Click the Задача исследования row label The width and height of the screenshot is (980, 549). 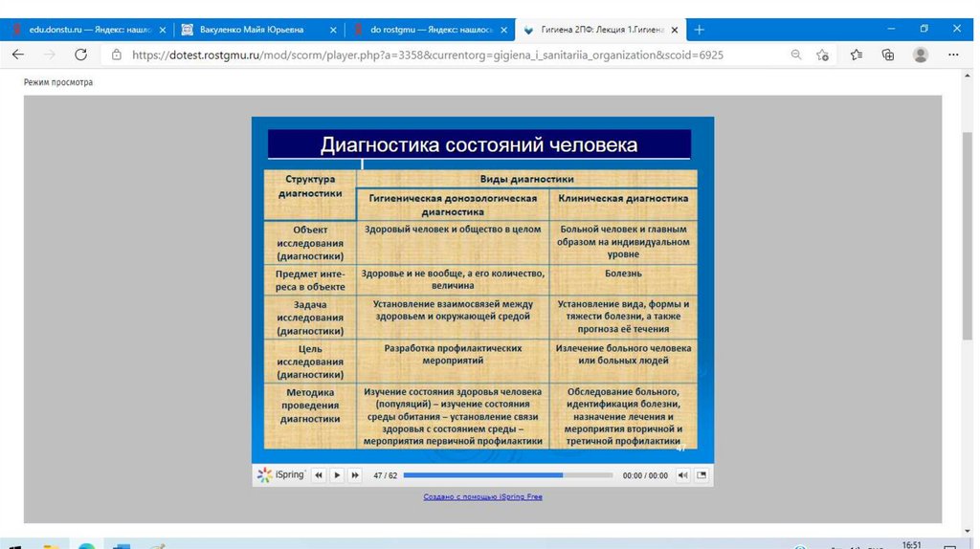tap(310, 318)
